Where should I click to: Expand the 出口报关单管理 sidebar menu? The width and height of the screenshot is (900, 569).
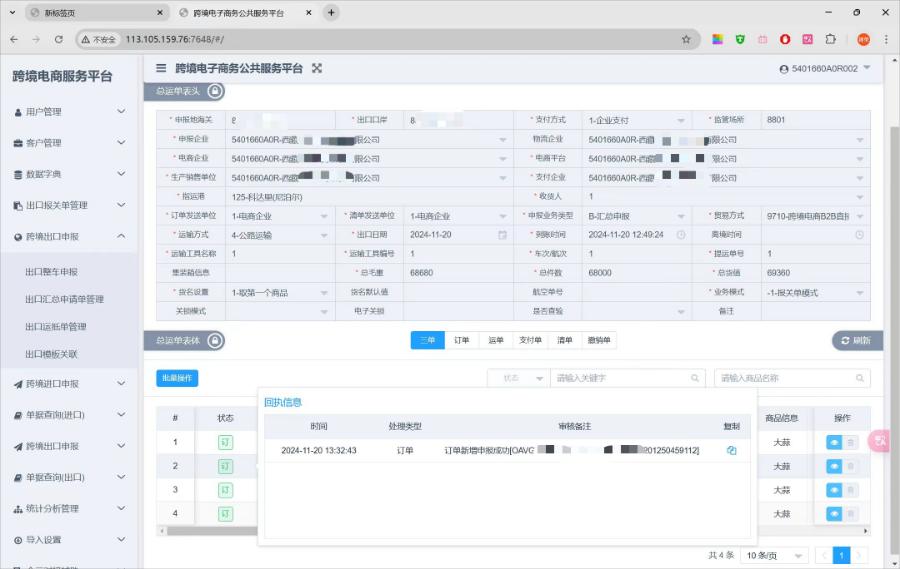pos(69,205)
